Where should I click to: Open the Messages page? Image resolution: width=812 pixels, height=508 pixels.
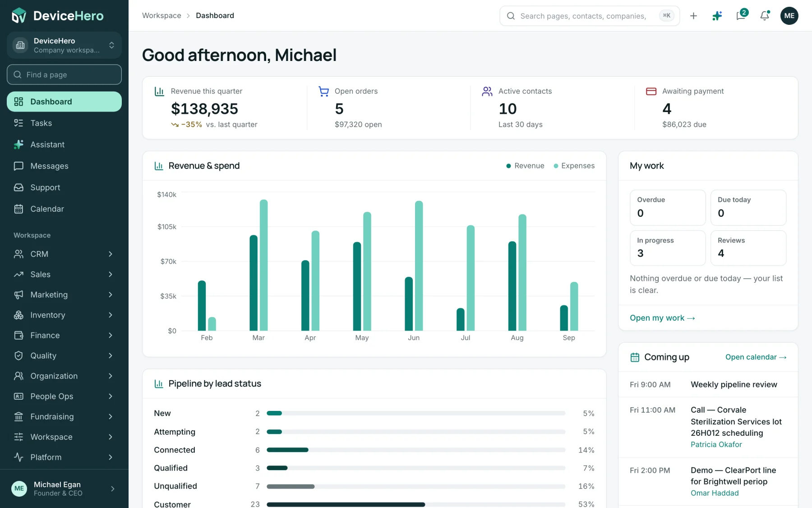(x=64, y=166)
